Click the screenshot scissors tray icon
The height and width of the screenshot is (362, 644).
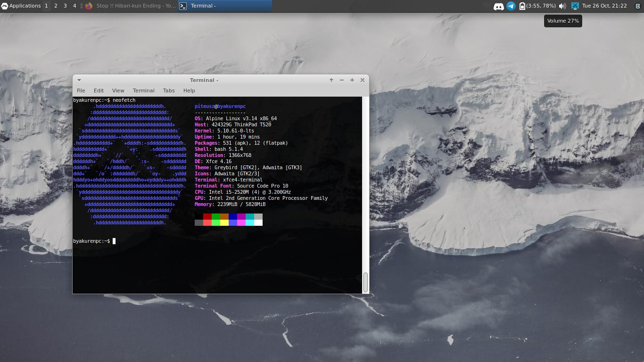[x=575, y=6]
